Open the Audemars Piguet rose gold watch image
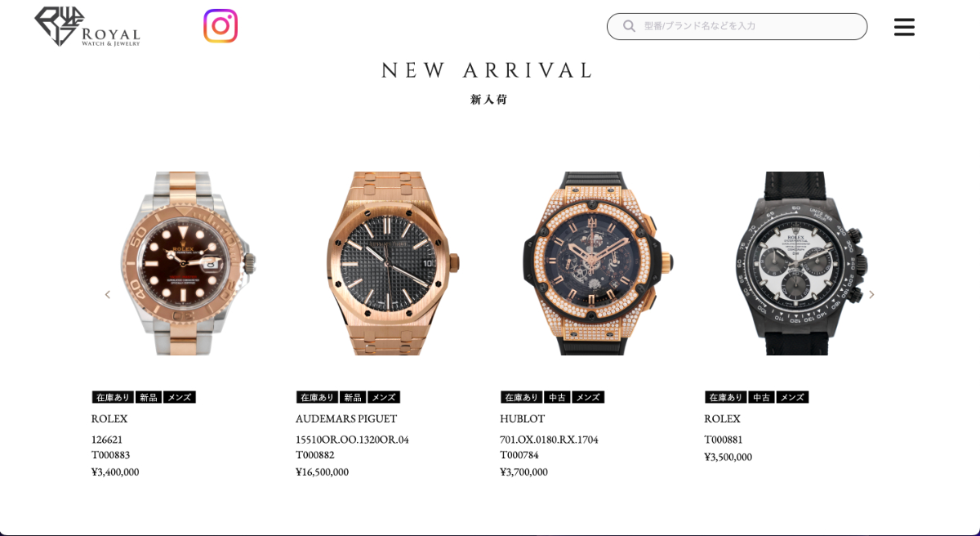 coord(394,263)
